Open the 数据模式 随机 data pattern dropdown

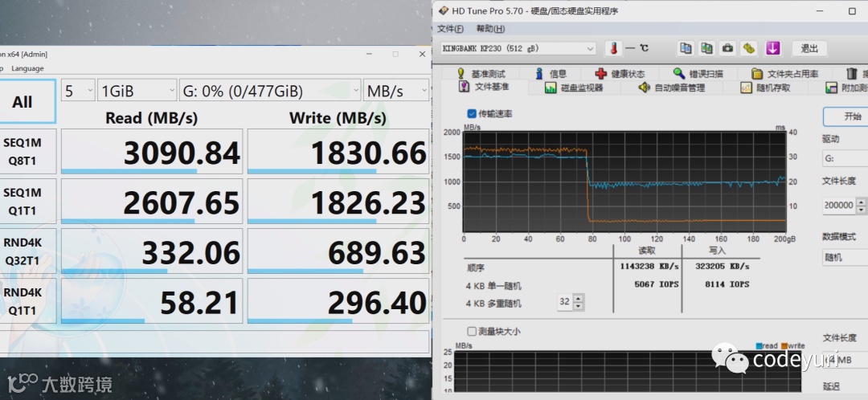point(845,258)
